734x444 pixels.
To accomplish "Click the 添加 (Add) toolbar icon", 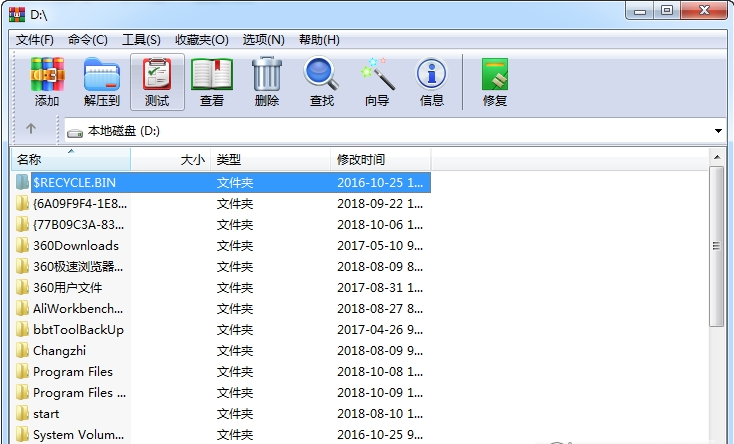I will [47, 74].
